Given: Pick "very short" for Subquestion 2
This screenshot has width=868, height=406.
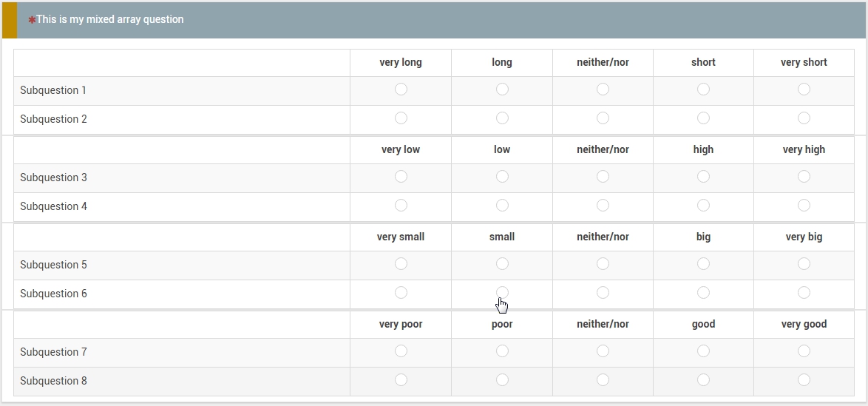Looking at the screenshot, I should point(804,118).
